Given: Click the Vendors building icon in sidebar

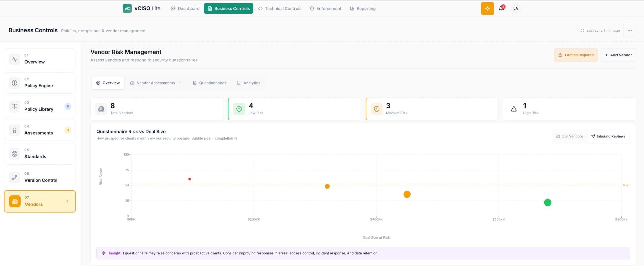Looking at the screenshot, I should point(15,202).
